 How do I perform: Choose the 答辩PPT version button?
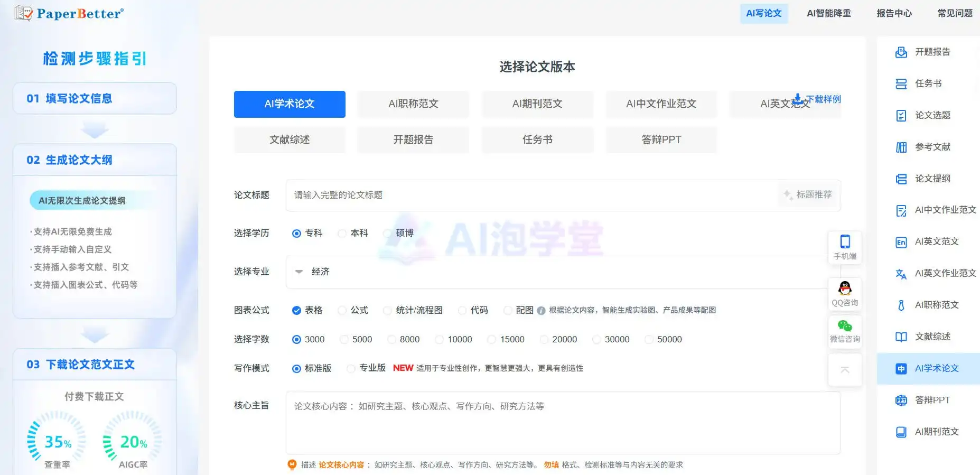pos(661,140)
